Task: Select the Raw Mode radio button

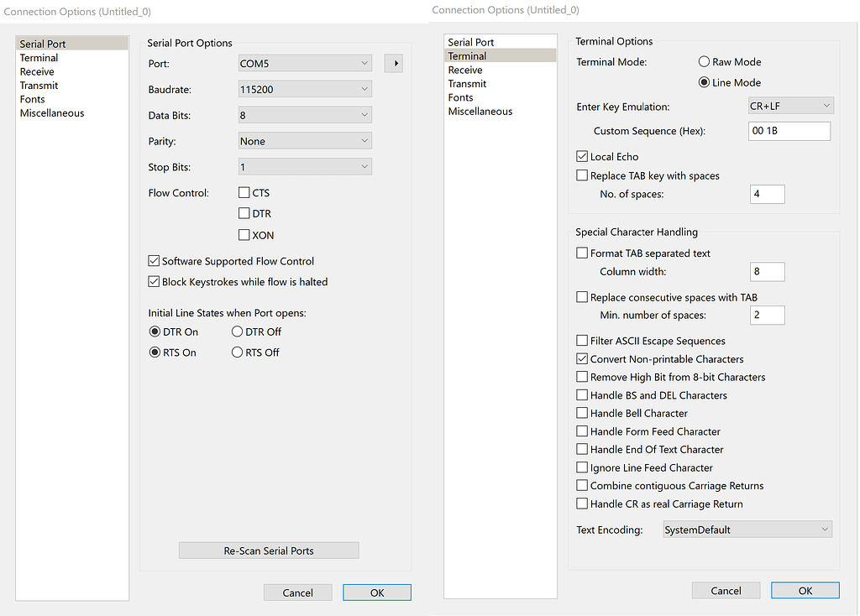Action: (x=702, y=61)
